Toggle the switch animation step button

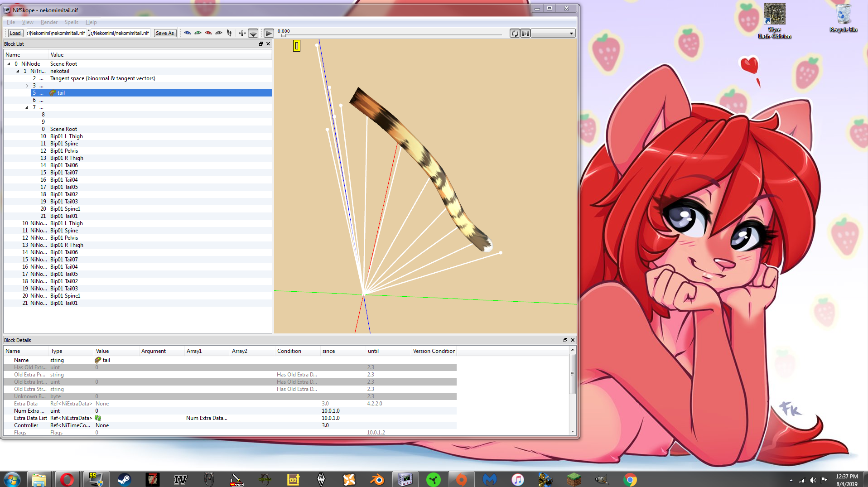pyautogui.click(x=525, y=33)
